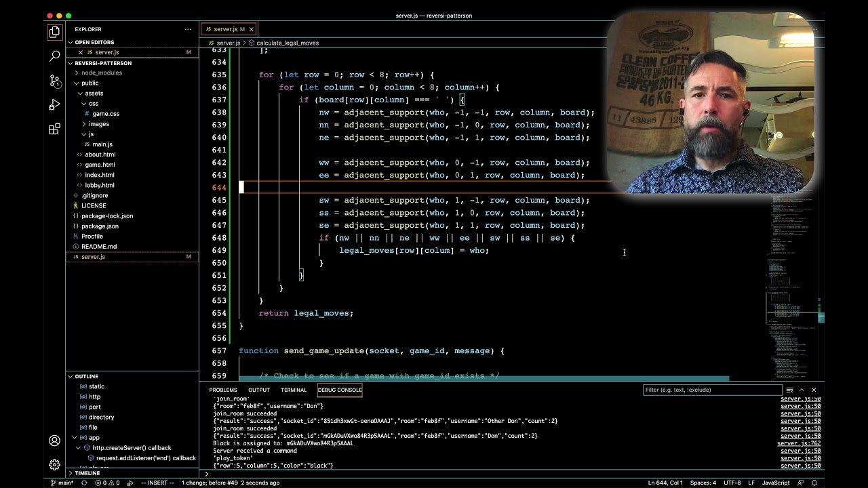
Task: Open the Extensions view
Action: (x=54, y=129)
